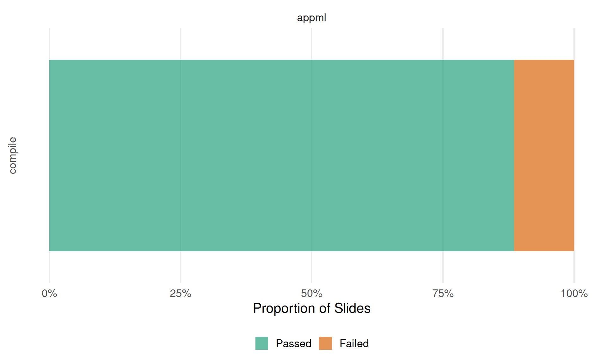Select the Passed legend text label
The height and width of the screenshot is (364, 607).
tap(293, 343)
